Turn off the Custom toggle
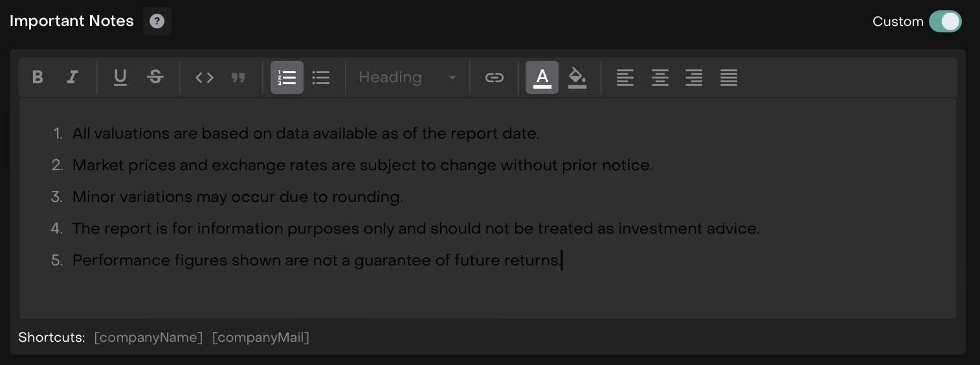 click(945, 21)
